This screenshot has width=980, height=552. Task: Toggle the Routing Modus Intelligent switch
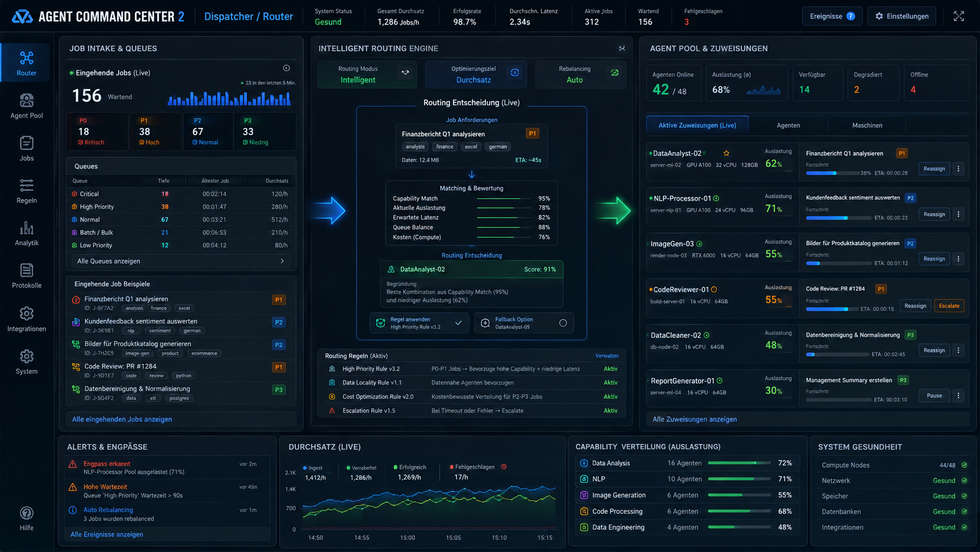(x=405, y=73)
